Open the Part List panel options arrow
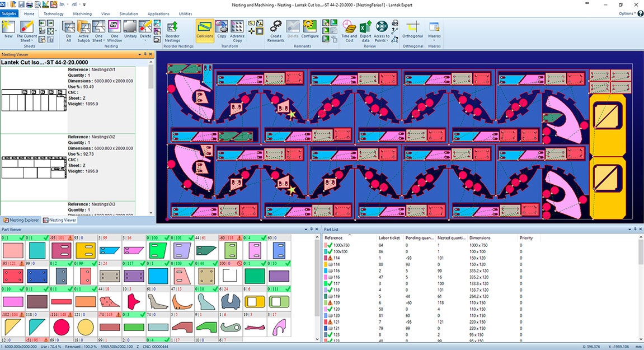The image size is (644, 350). [x=629, y=230]
